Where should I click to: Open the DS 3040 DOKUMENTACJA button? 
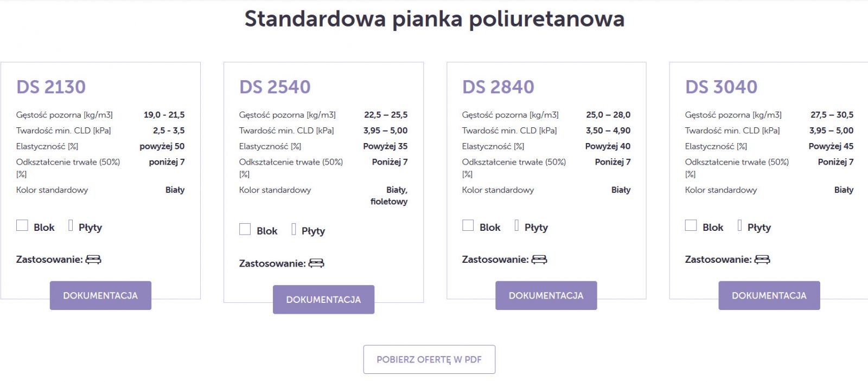[769, 295]
